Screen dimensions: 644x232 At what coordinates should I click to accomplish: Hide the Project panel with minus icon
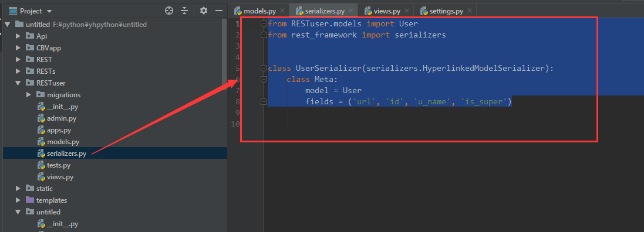(x=220, y=11)
